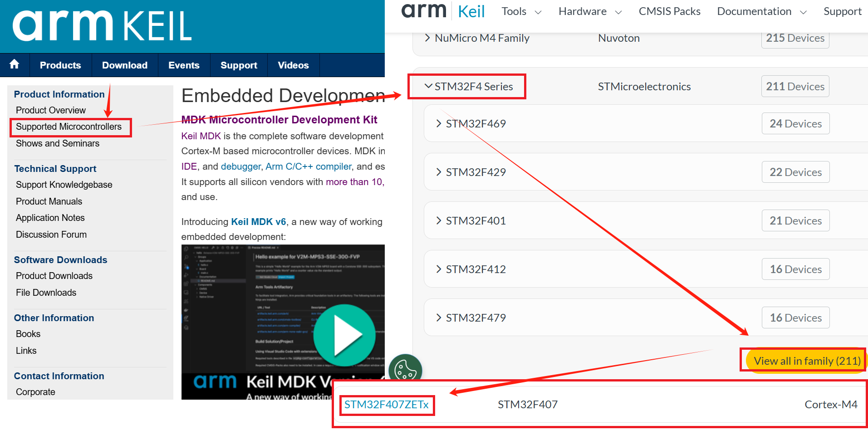Open Supported Microcontrollers link
This screenshot has width=868, height=440.
point(69,127)
